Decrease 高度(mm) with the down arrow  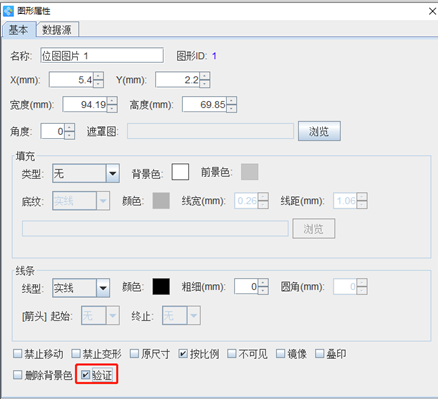pyautogui.click(x=231, y=108)
